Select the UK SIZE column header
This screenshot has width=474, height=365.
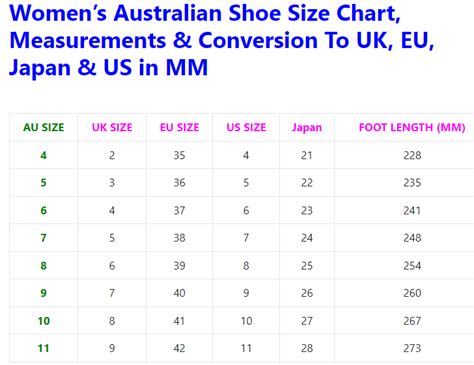[112, 127]
